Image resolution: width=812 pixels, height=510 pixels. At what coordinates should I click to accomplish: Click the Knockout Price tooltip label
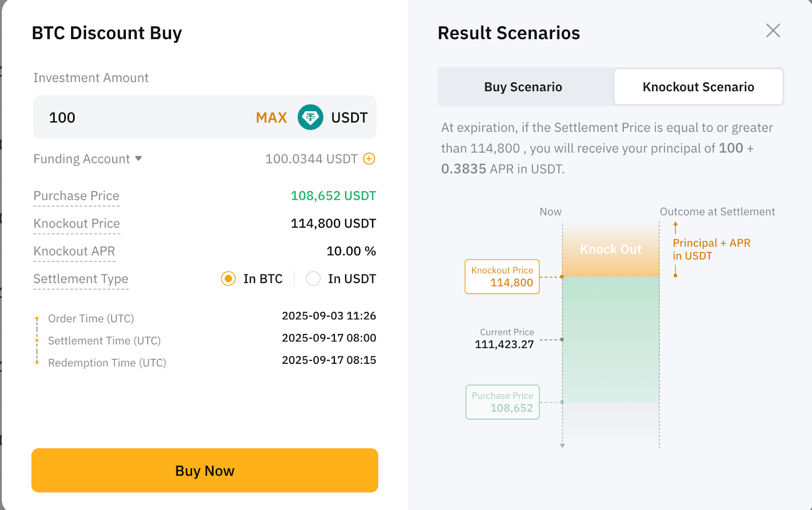[77, 224]
